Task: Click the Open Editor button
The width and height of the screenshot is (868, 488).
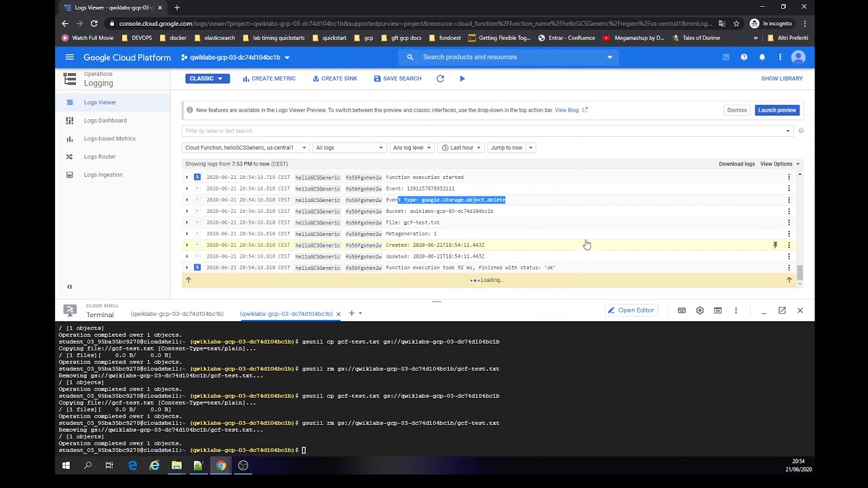Action: pos(631,310)
